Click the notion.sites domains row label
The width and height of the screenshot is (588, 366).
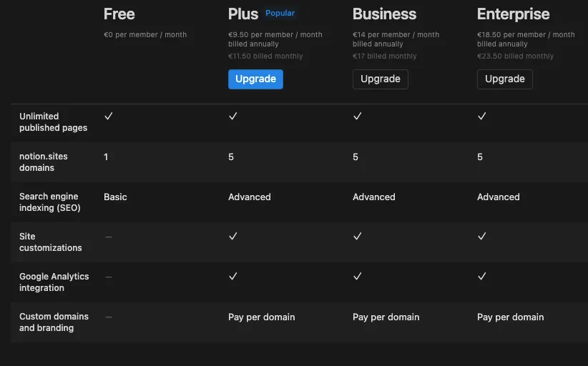(x=44, y=162)
